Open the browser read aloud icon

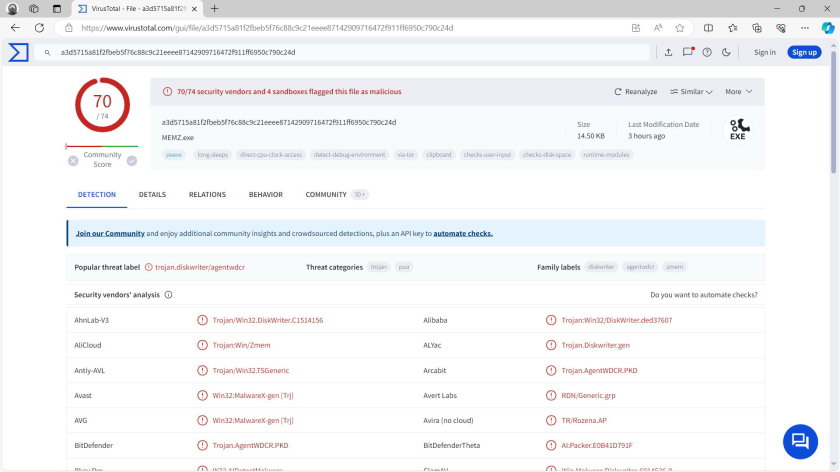tap(658, 28)
